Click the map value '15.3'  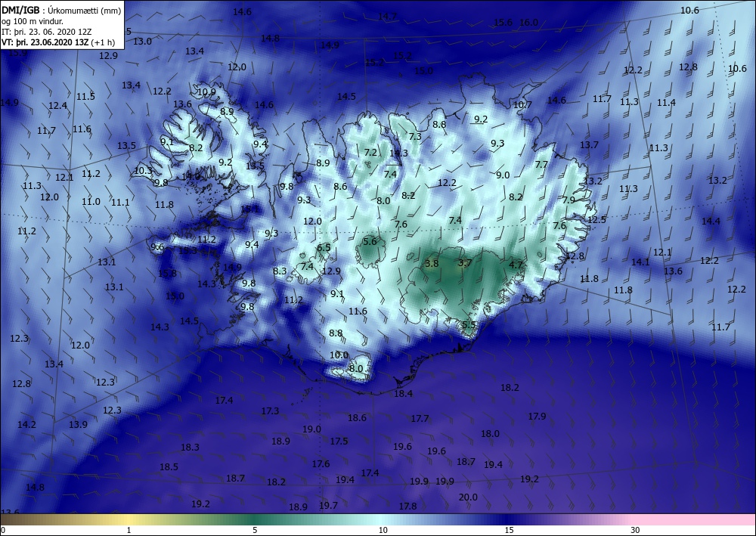click(x=188, y=250)
